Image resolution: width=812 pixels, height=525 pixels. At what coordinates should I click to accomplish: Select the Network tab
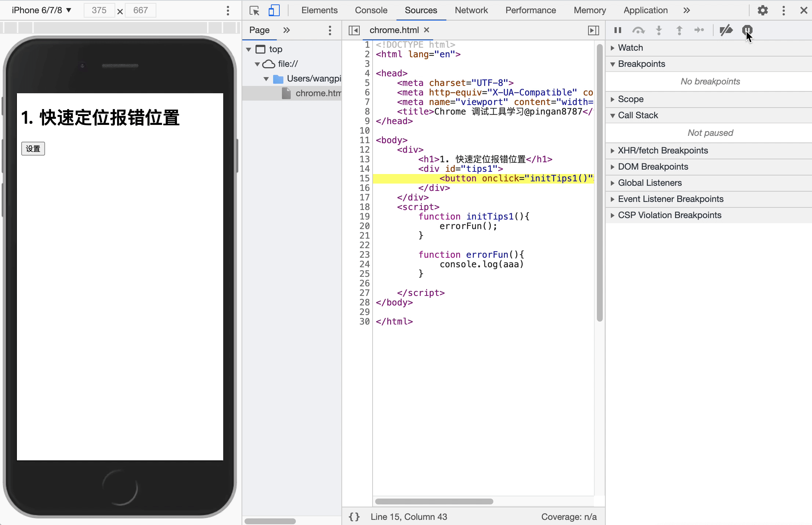point(471,10)
